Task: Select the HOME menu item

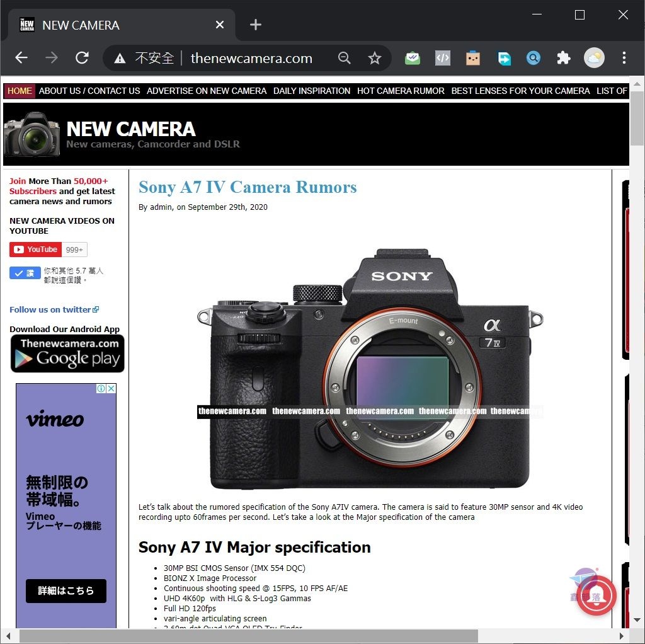Action: (x=20, y=91)
